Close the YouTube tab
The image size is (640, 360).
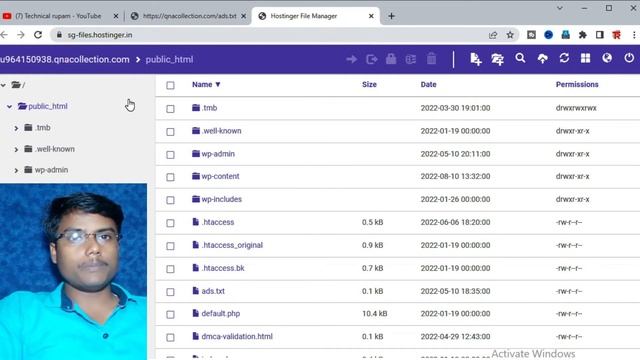click(116, 16)
